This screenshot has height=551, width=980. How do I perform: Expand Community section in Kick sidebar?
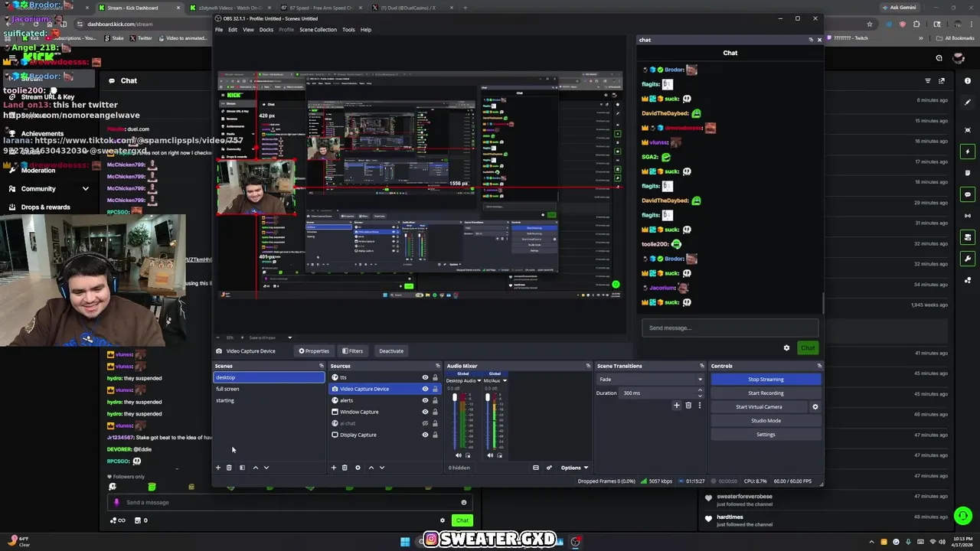85,188
